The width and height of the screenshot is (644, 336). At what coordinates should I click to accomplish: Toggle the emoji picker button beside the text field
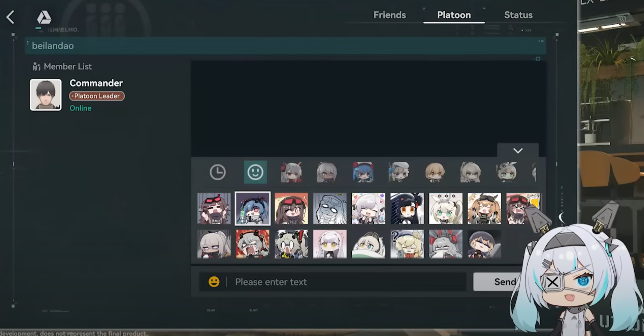pos(214,282)
